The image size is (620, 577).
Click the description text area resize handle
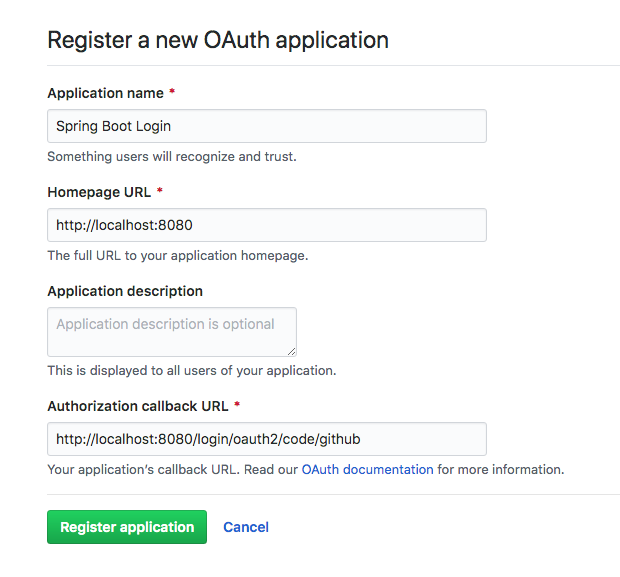[x=292, y=352]
